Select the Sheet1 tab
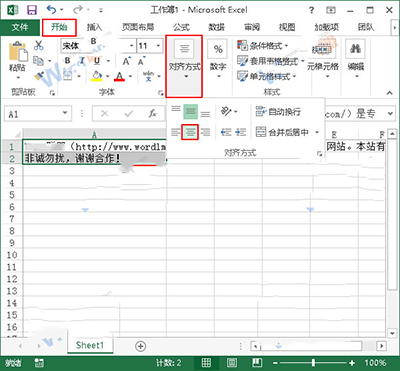400x371 pixels. (x=90, y=345)
